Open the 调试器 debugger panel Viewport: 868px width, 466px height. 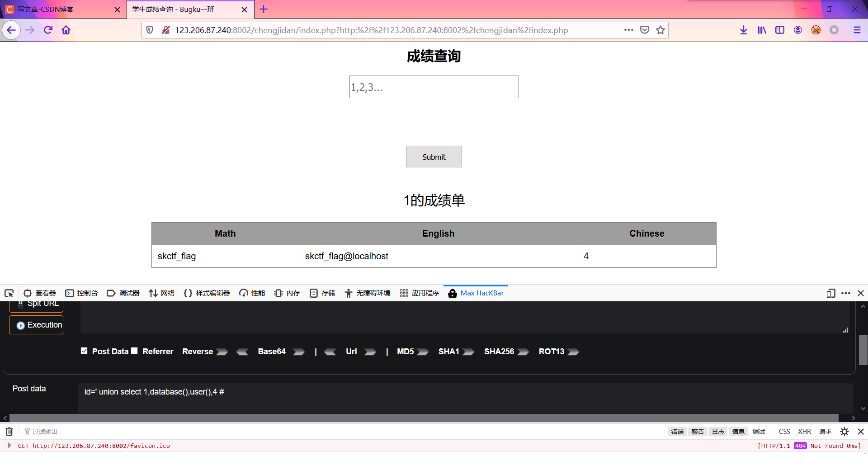129,293
